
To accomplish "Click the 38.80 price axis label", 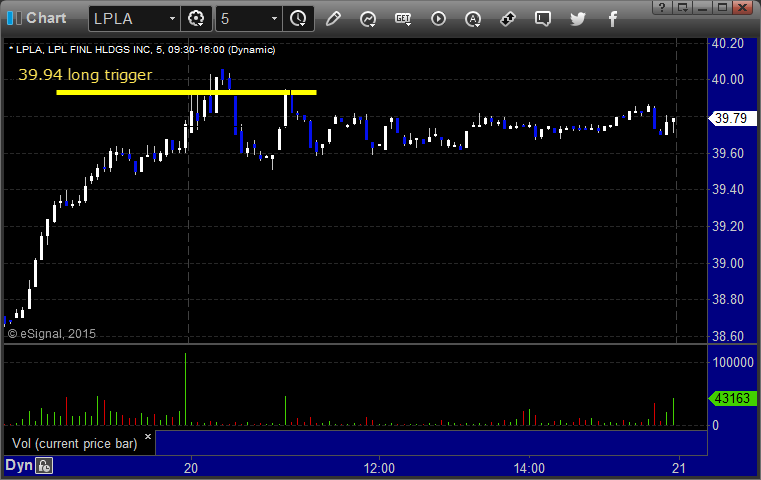I will coord(728,299).
